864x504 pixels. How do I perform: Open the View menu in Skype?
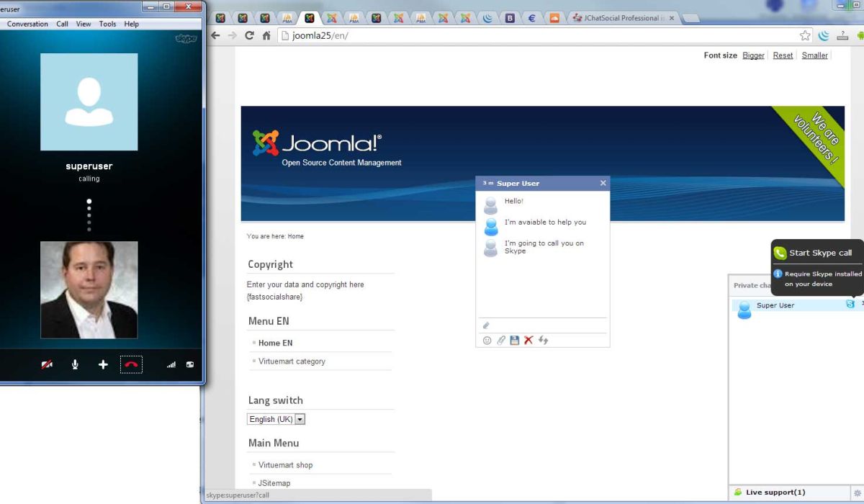pyautogui.click(x=84, y=24)
